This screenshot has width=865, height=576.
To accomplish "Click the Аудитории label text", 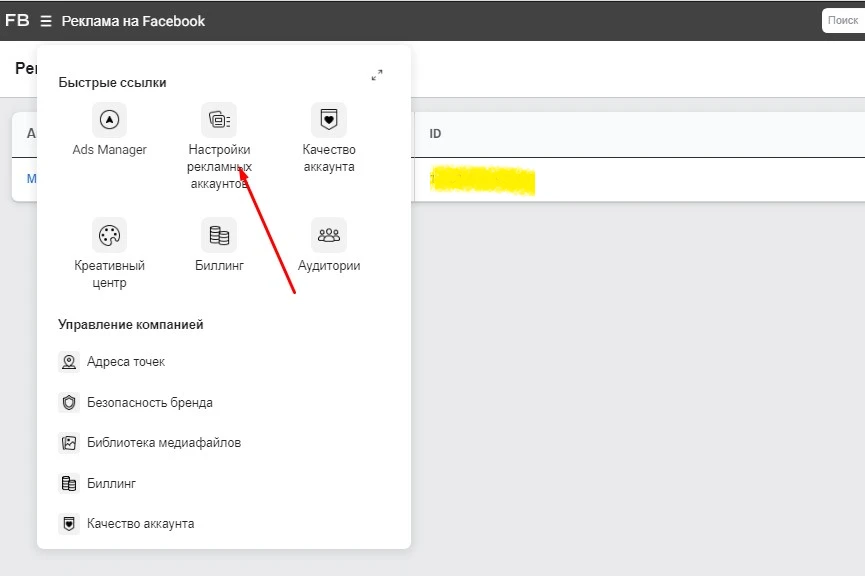I will 329,266.
